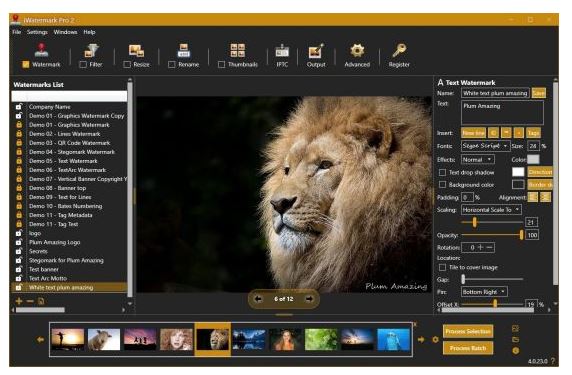Click the Tags insert button
Image resolution: width=572 pixels, height=375 pixels.
tap(533, 133)
